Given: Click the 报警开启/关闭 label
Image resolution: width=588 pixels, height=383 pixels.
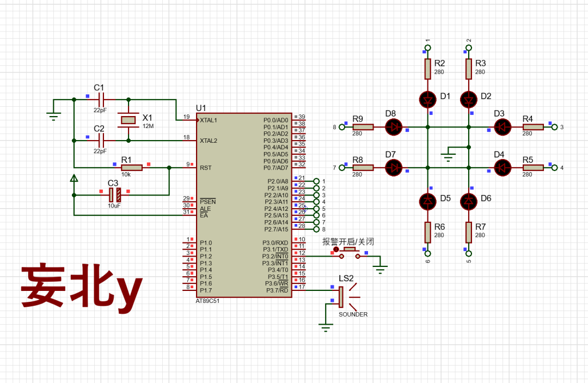Looking at the screenshot, I should coord(348,241).
